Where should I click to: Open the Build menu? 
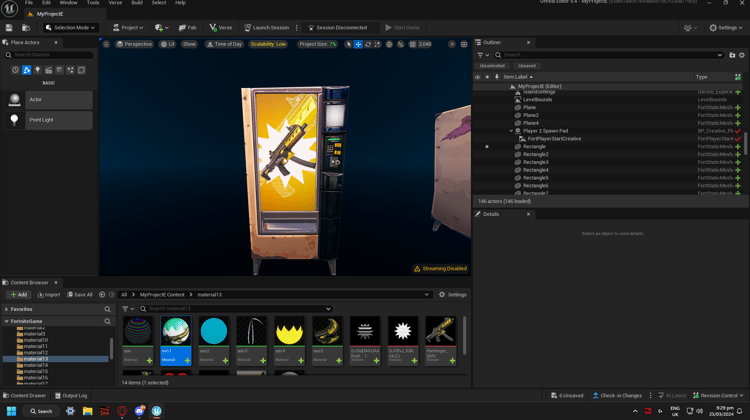tap(137, 3)
